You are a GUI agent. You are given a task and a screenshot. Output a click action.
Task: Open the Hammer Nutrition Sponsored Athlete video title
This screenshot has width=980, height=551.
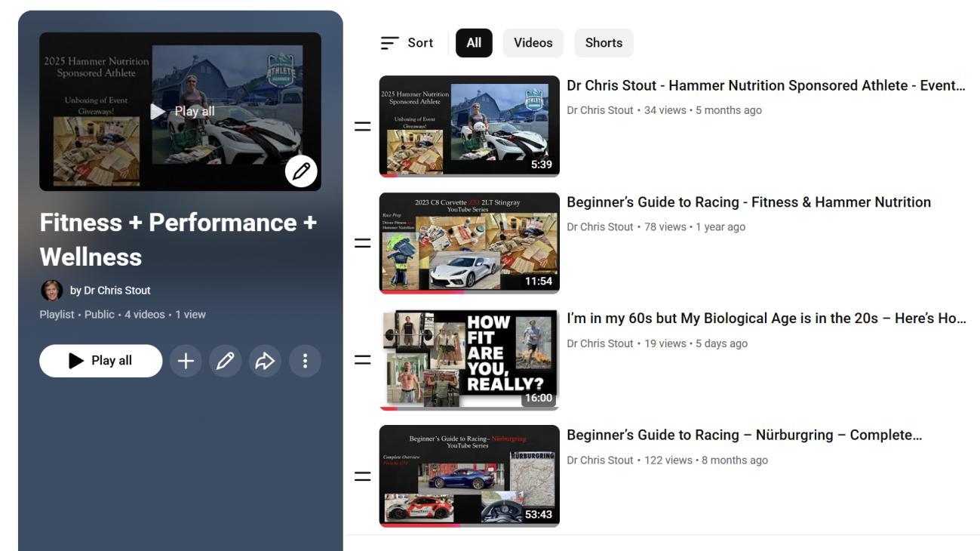click(766, 85)
